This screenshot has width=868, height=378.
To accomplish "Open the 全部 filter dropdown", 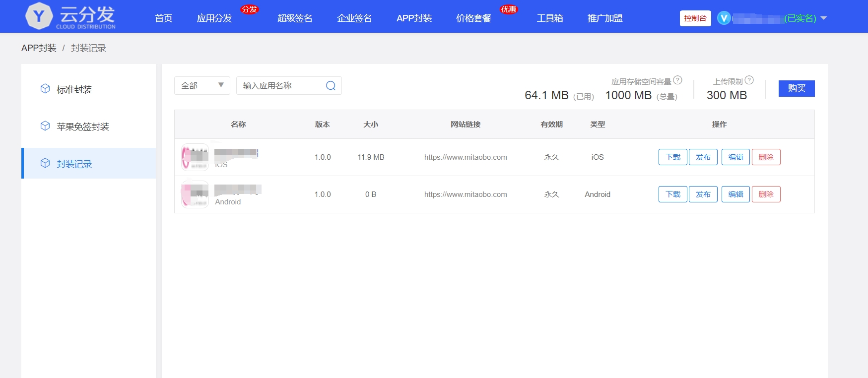I will 202,86.
